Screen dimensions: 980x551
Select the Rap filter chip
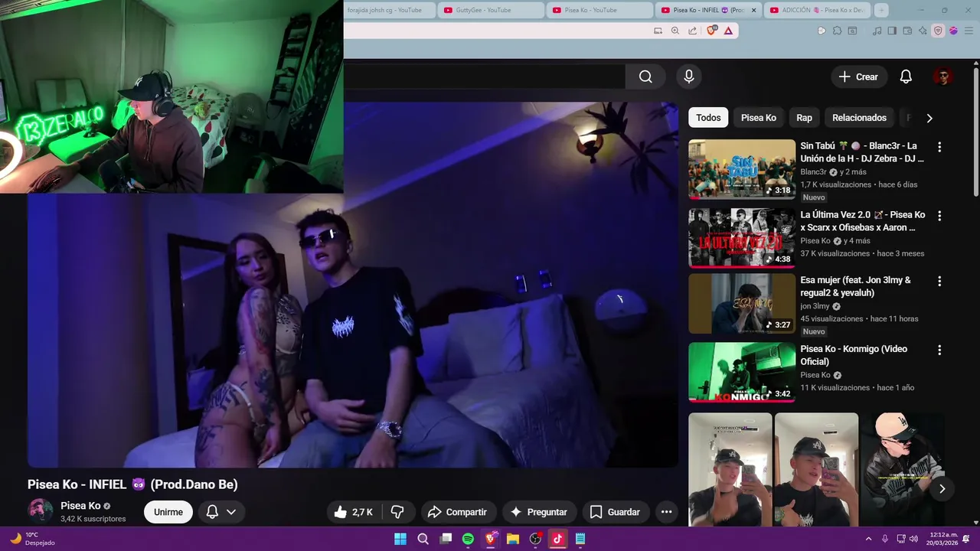pos(804,118)
